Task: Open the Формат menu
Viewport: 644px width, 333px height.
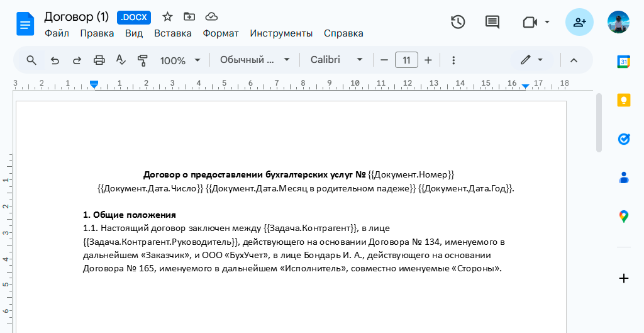Action: pos(220,33)
